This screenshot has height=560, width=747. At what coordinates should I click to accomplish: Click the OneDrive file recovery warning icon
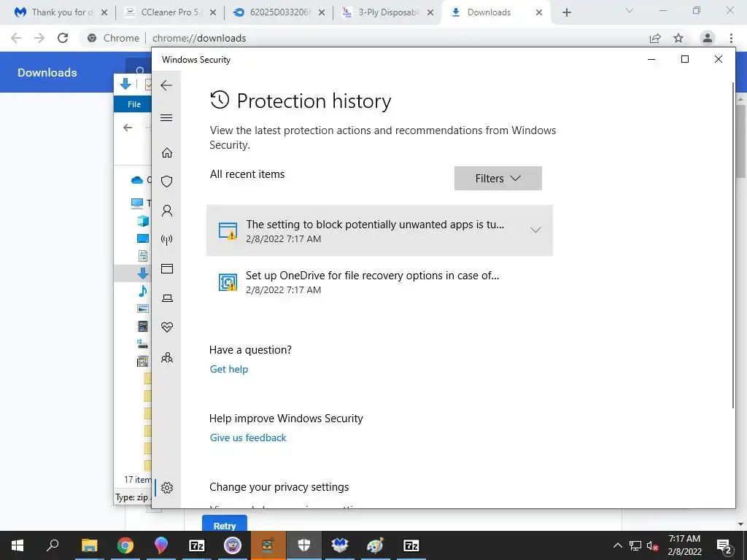(228, 282)
